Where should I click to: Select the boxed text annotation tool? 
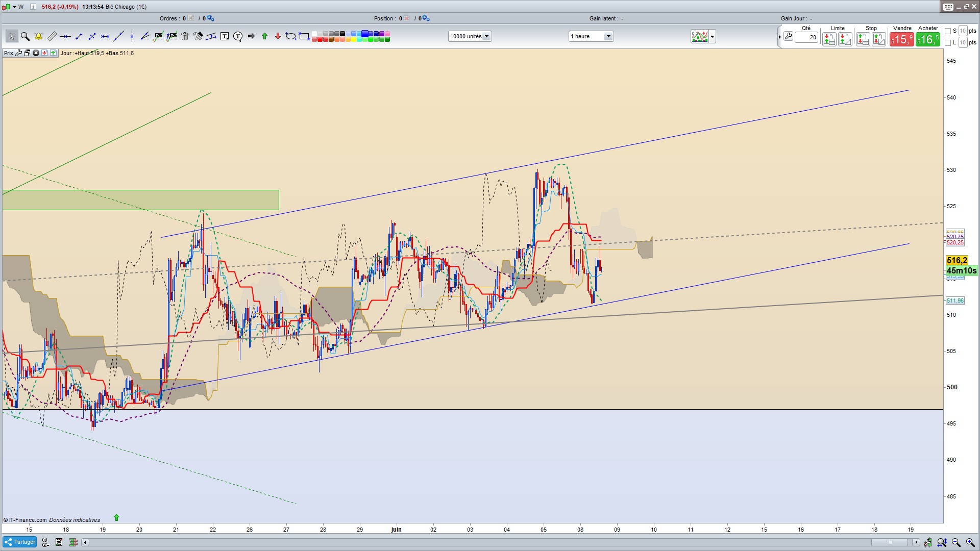tap(225, 36)
